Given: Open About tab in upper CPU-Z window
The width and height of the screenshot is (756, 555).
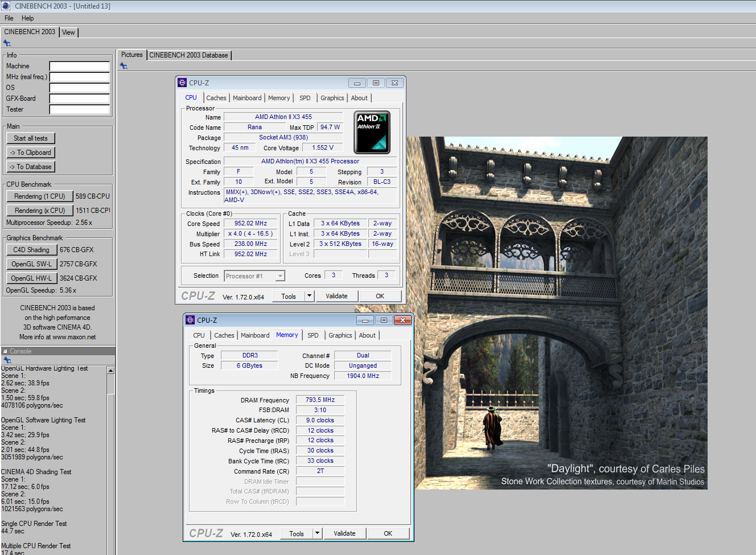Looking at the screenshot, I should coord(359,98).
